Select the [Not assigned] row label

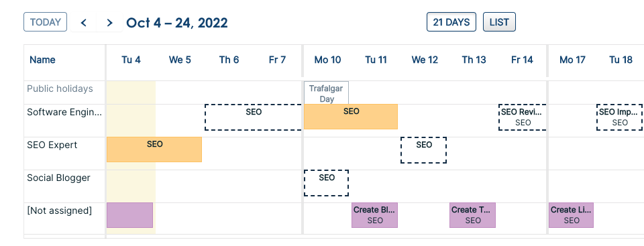[59, 210]
